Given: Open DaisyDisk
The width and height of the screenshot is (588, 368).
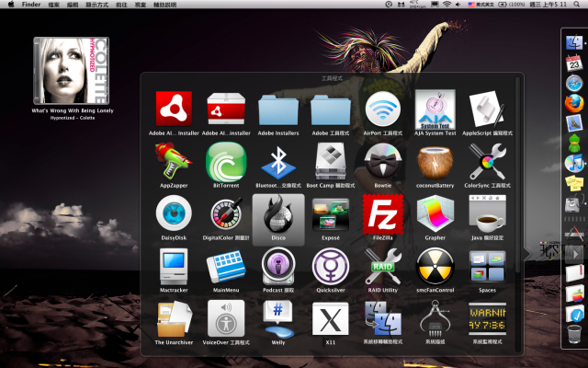Looking at the screenshot, I should [174, 213].
